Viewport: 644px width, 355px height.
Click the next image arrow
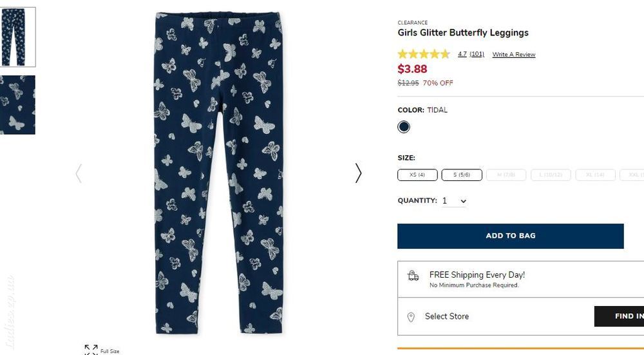(x=359, y=173)
